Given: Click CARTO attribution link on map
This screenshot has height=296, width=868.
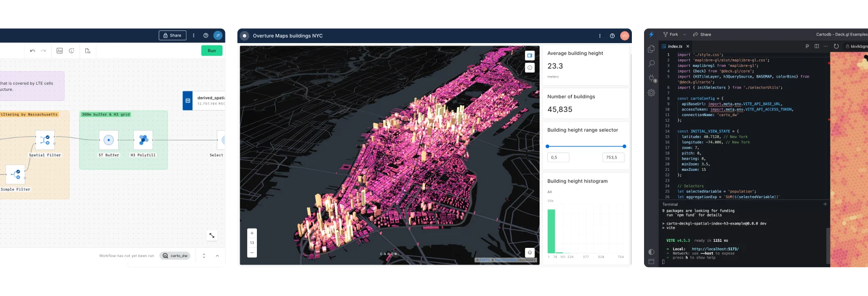Looking at the screenshot, I should 485,260.
